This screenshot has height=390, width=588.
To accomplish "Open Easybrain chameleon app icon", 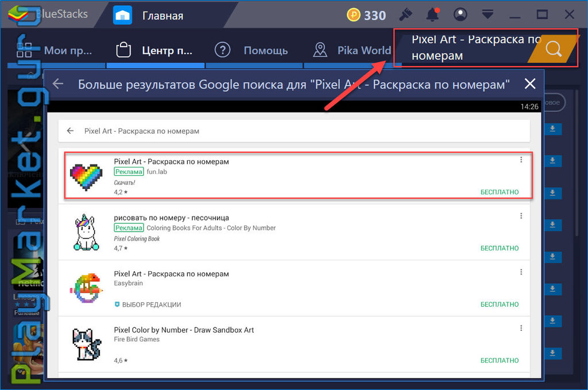I will 86,288.
